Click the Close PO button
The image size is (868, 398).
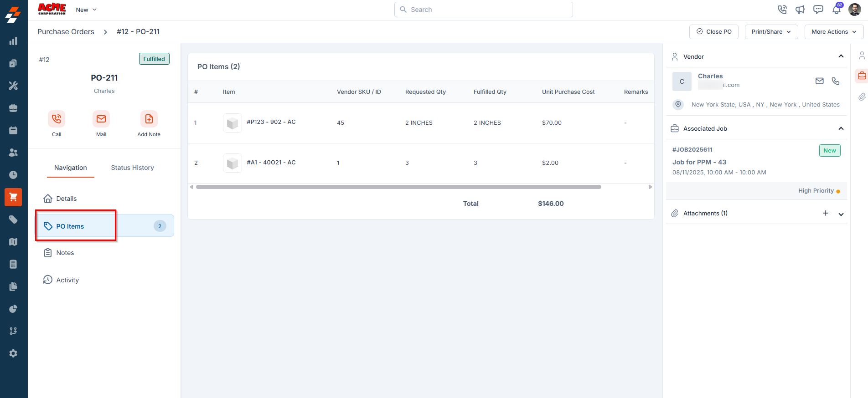(714, 32)
